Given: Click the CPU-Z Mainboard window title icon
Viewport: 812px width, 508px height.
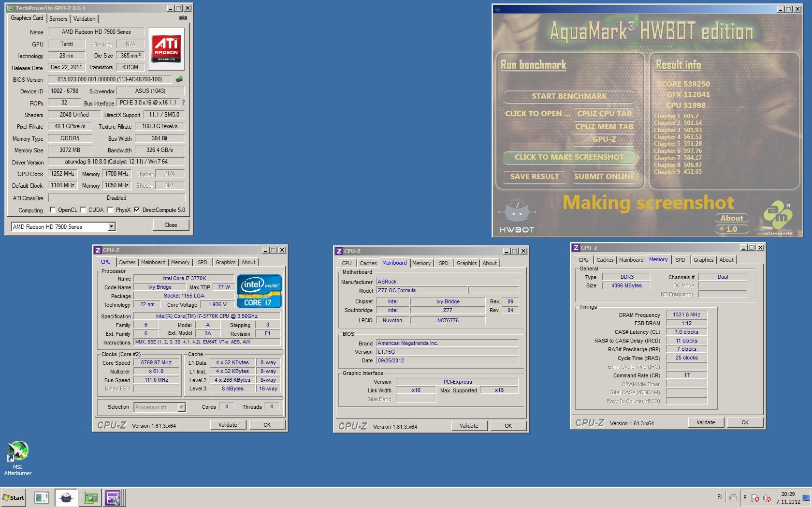Looking at the screenshot, I should coord(339,251).
